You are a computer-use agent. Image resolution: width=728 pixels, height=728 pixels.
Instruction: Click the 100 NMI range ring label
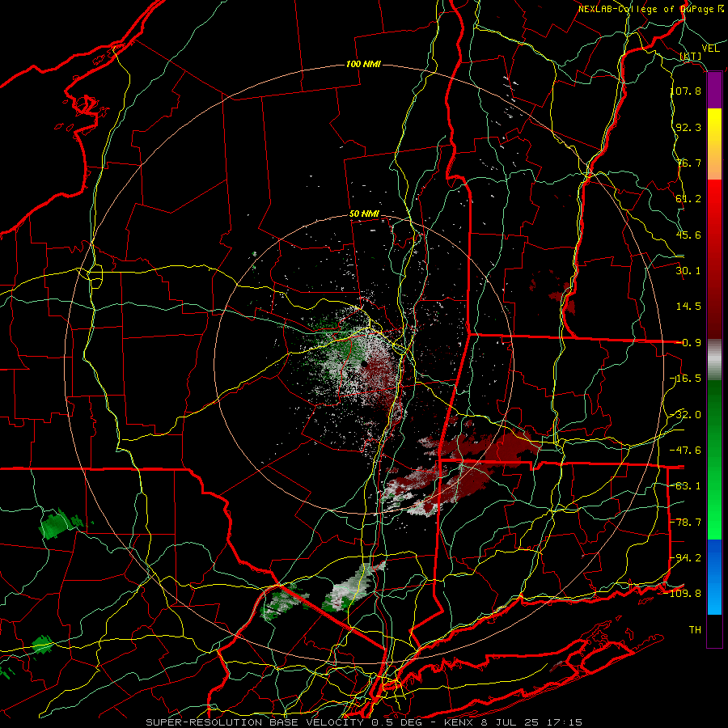tap(363, 64)
